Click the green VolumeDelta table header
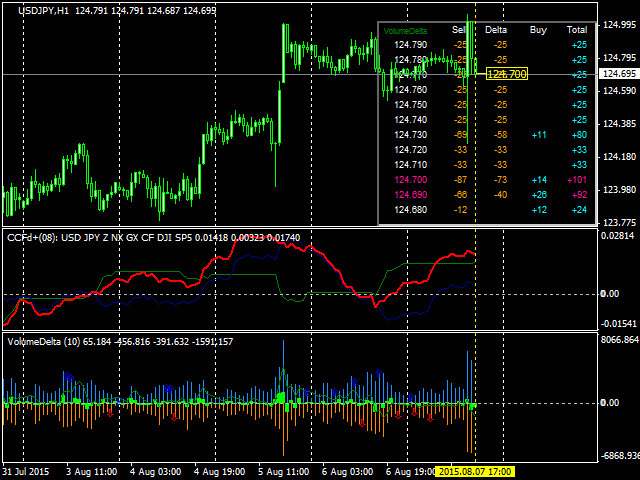640x480 pixels. tap(405, 31)
